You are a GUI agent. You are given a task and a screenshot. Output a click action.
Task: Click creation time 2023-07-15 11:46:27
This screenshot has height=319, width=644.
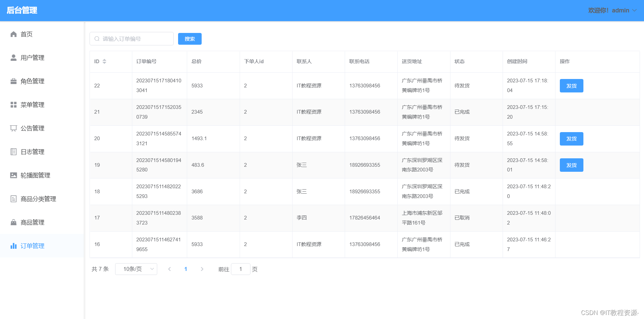(x=529, y=244)
